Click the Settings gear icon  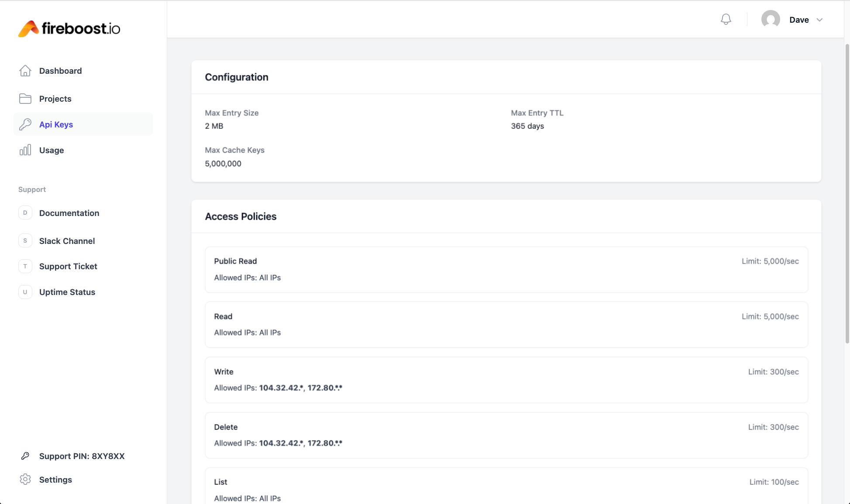tap(25, 480)
